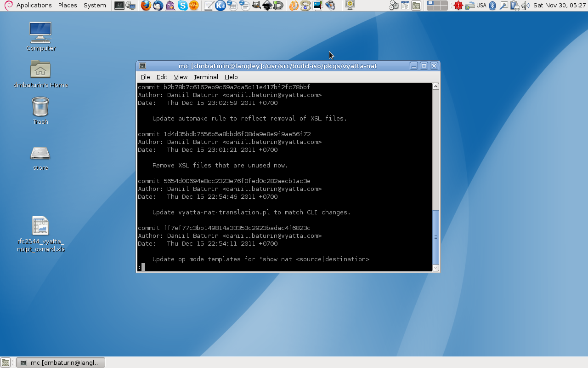Open the orange globe launcher
This screenshot has width=588, height=368.
[x=194, y=6]
